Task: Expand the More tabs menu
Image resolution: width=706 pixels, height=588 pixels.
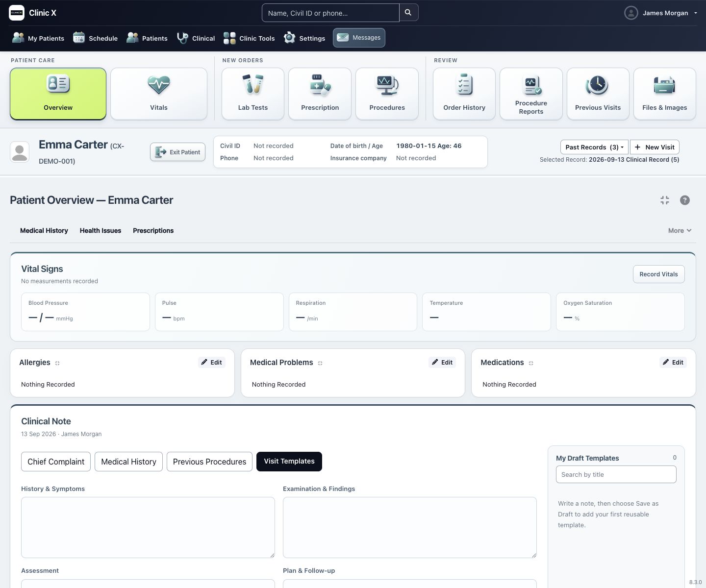Action: (680, 230)
